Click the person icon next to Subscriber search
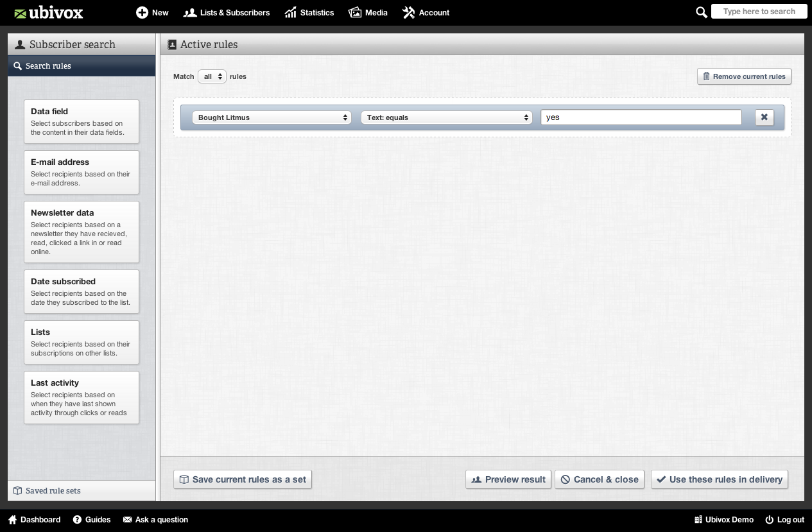 coord(20,44)
